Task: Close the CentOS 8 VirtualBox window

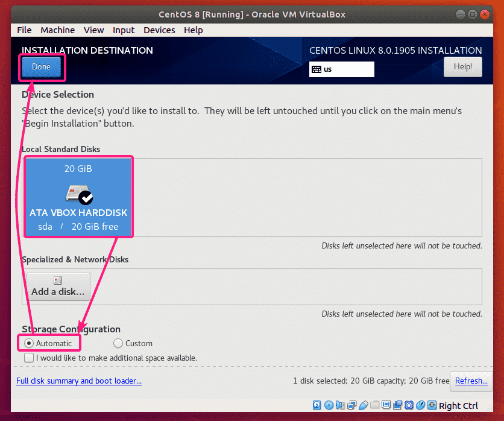Action: (484, 14)
